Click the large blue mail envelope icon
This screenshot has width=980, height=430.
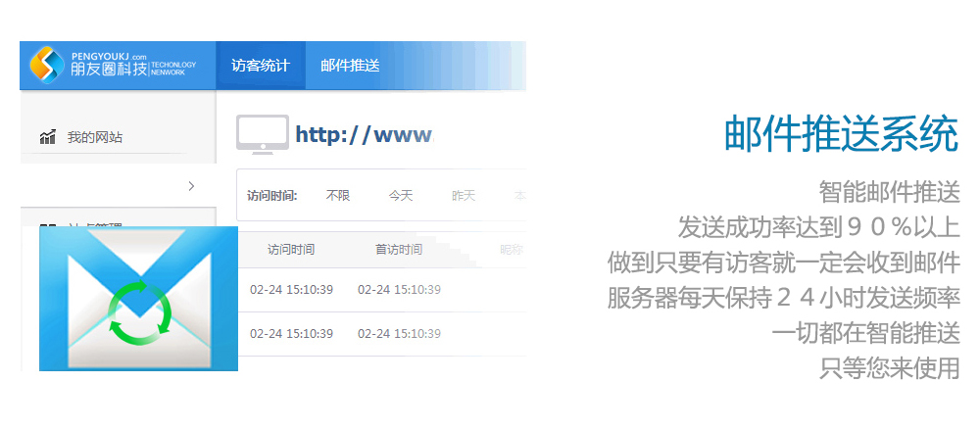click(138, 299)
